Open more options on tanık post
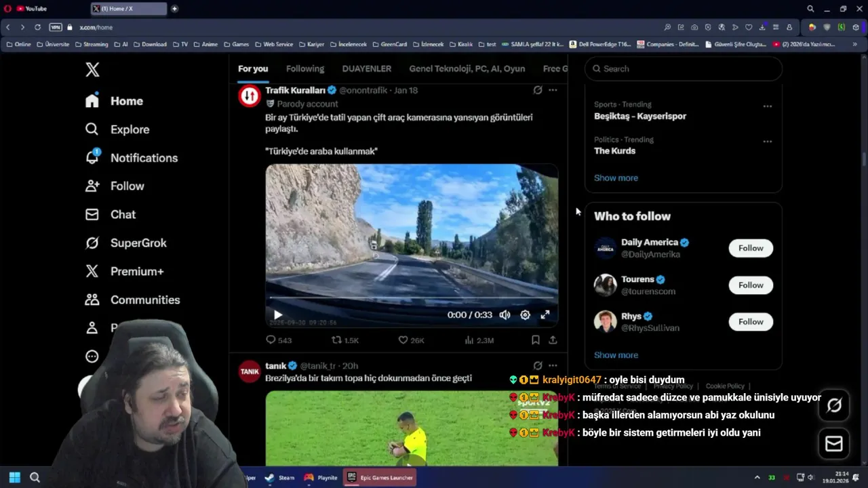Image resolution: width=868 pixels, height=488 pixels. [553, 365]
